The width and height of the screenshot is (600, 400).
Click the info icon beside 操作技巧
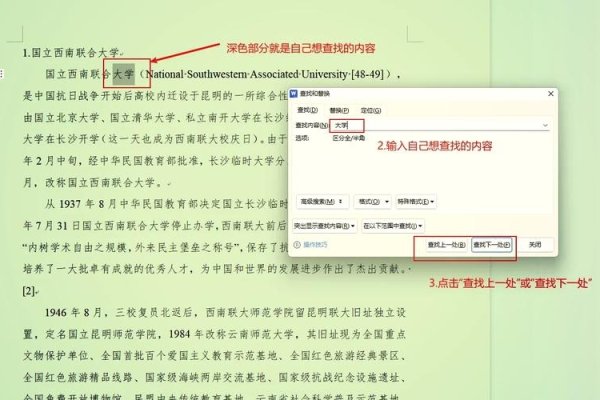click(x=297, y=245)
